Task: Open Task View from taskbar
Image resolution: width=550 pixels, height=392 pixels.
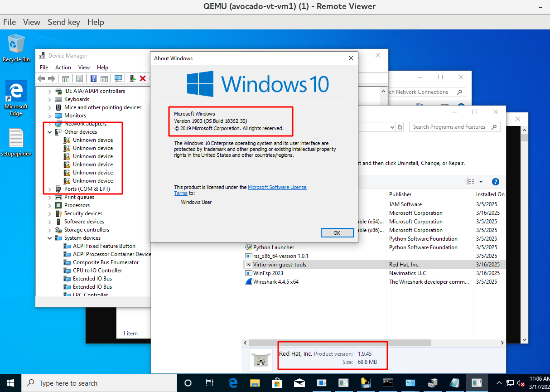Action: tap(210, 383)
